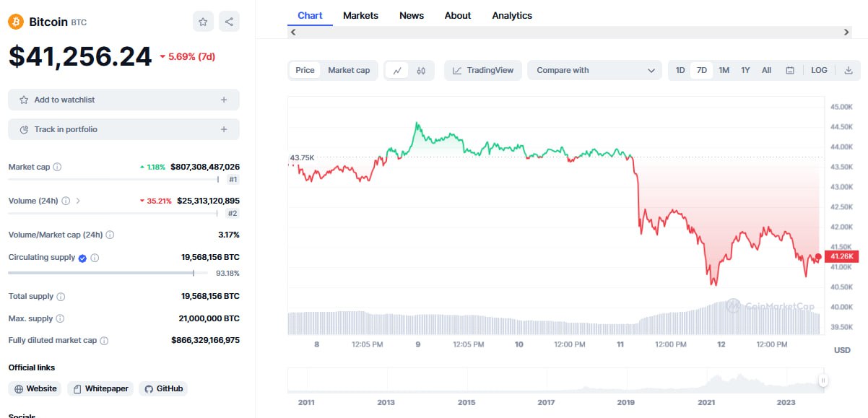
Task: Toggle chart to Market cap view
Action: pos(349,70)
